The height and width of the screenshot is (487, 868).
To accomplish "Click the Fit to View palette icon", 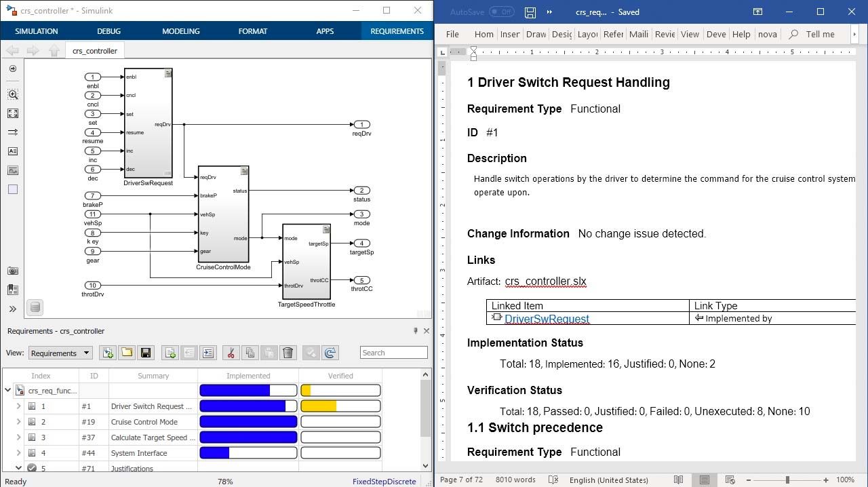I will click(x=12, y=114).
